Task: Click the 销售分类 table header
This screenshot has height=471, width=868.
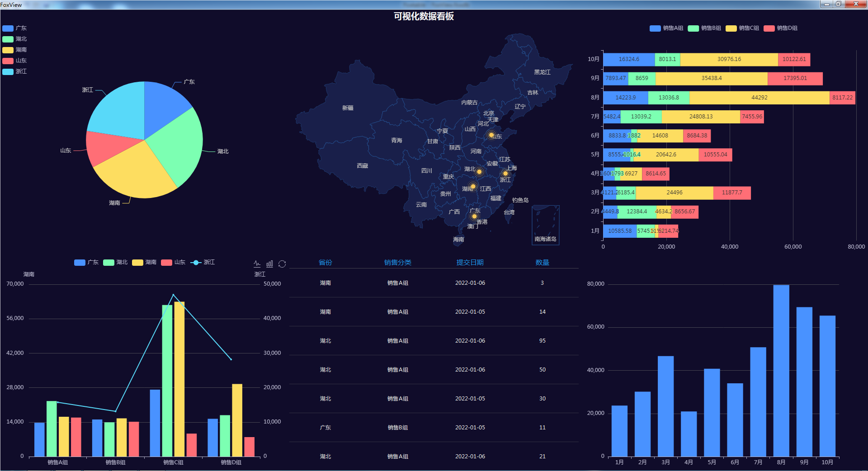Action: [x=397, y=262]
